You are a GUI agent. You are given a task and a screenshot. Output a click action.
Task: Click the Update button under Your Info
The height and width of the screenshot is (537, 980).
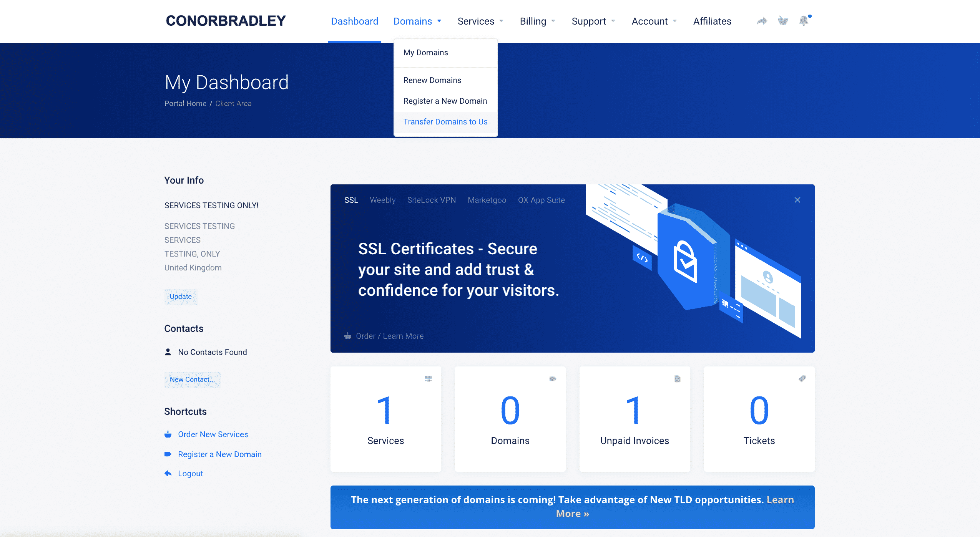coord(181,297)
